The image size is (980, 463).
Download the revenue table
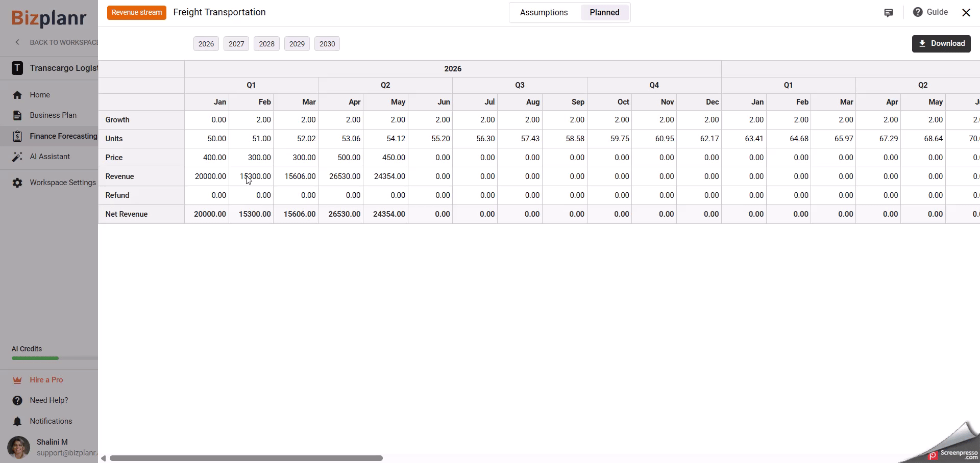coord(941,44)
